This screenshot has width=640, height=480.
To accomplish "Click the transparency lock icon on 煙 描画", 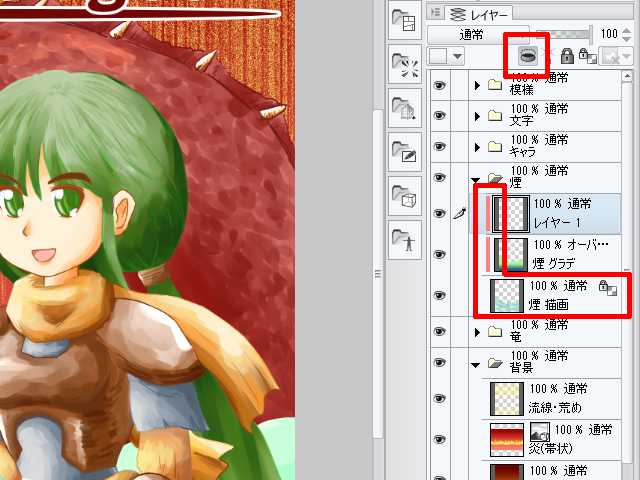I will pos(608,288).
